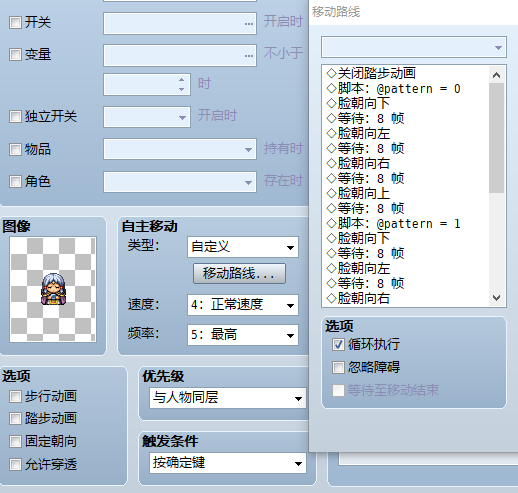
Task: Expand the 独立开关 letter dropdown
Action: point(147,117)
